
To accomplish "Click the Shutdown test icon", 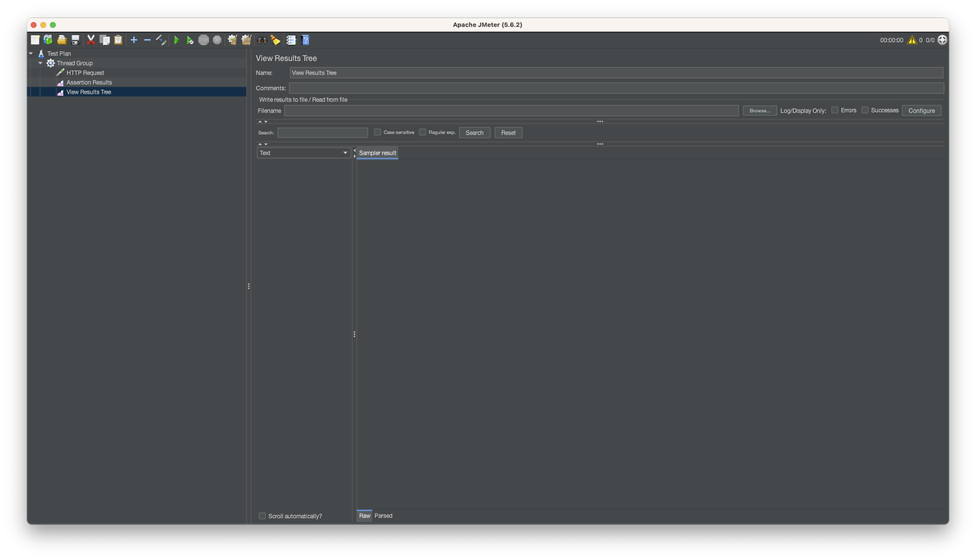I will click(x=217, y=40).
